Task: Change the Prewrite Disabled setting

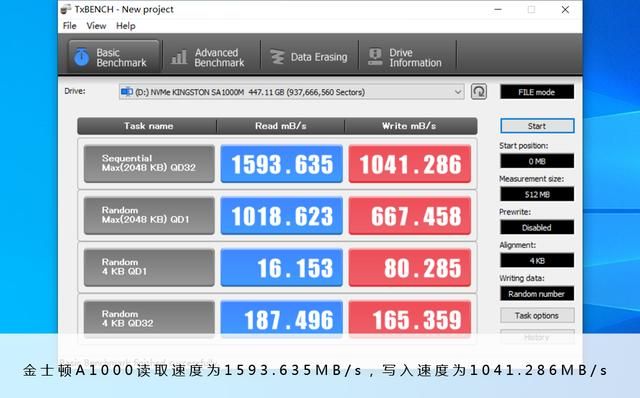Action: pos(537,227)
